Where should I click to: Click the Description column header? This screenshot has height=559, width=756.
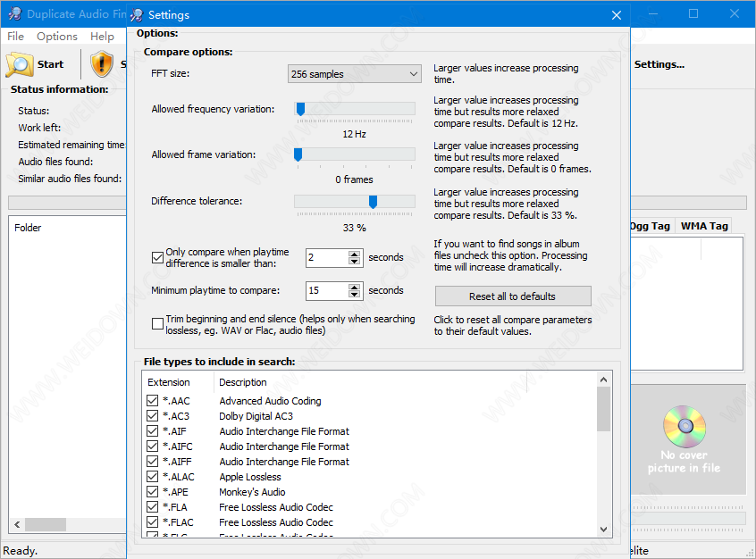(x=370, y=382)
